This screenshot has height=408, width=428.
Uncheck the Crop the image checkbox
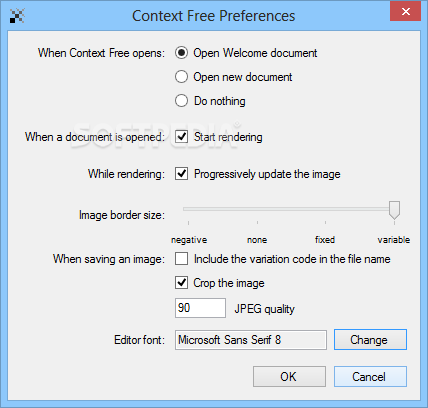click(181, 283)
